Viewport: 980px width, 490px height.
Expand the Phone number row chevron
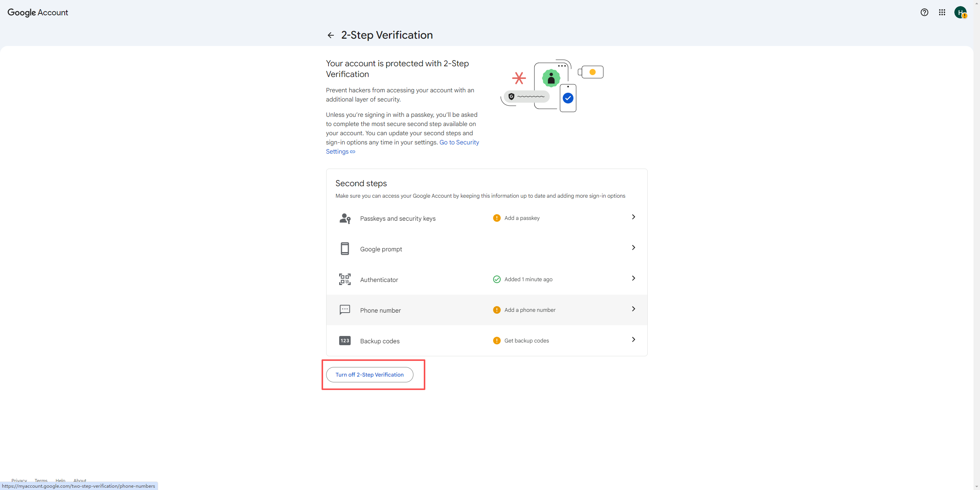point(634,309)
